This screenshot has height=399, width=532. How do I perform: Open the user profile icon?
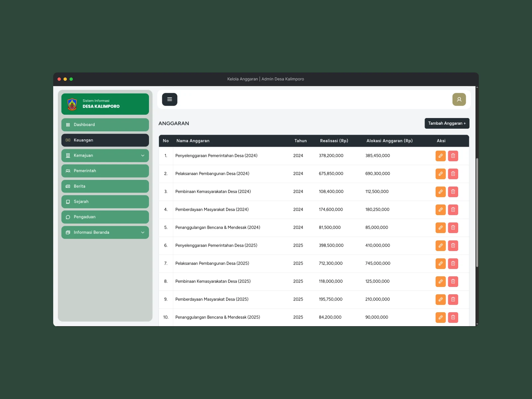[x=459, y=99]
